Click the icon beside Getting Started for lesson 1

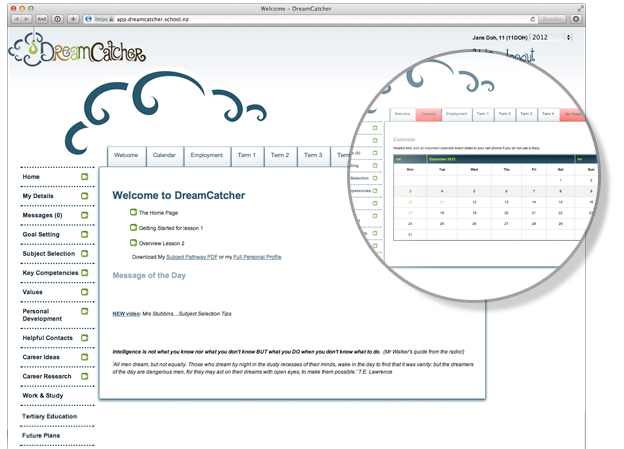[133, 227]
